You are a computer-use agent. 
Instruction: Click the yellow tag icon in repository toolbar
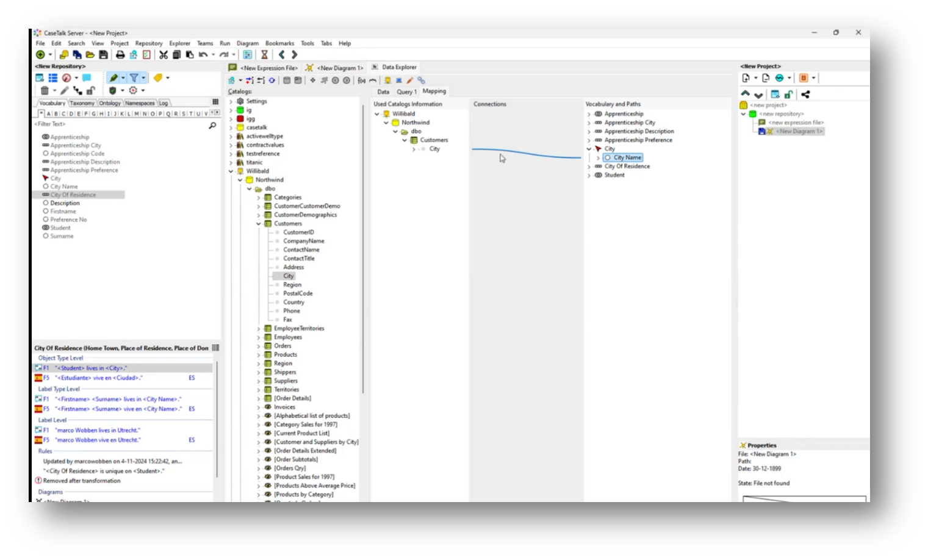[158, 78]
